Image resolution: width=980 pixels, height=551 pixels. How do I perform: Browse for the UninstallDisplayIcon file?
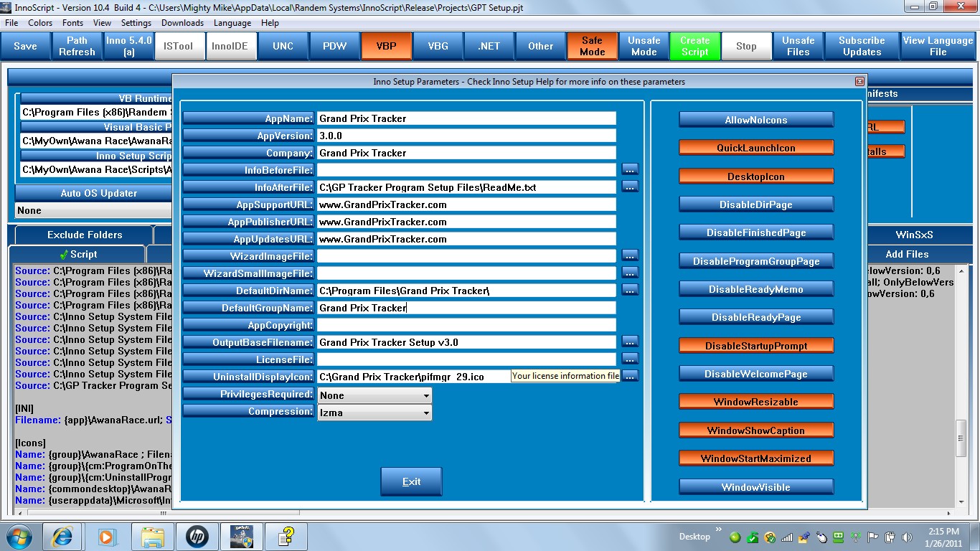630,377
